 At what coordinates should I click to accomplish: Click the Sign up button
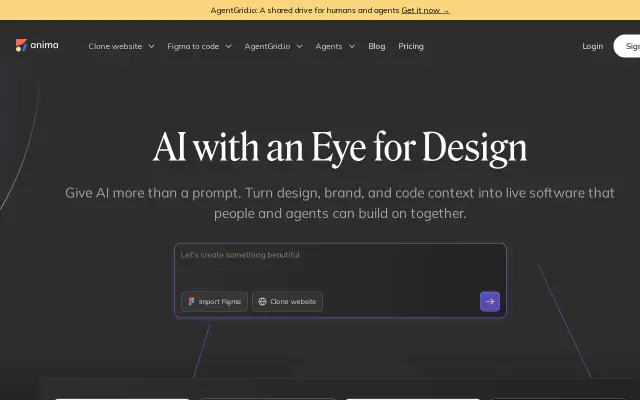[x=627, y=46]
